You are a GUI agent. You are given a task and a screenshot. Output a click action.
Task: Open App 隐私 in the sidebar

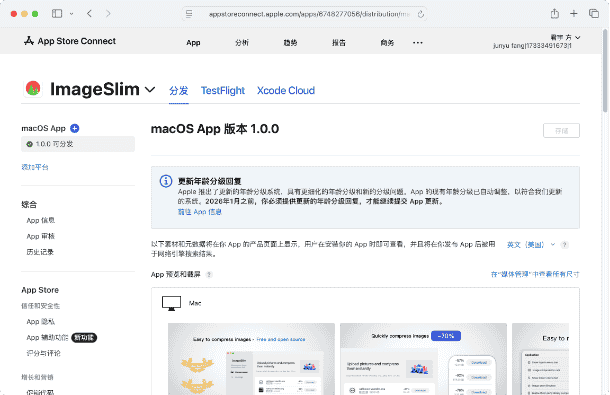pos(40,321)
